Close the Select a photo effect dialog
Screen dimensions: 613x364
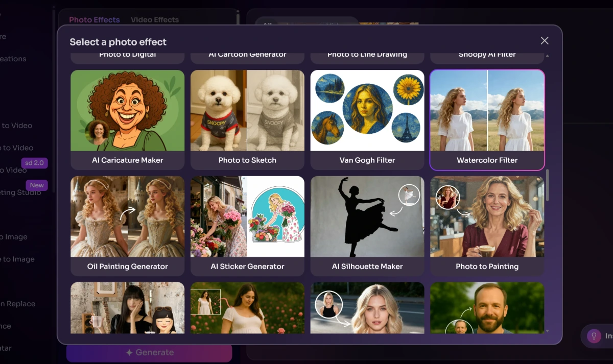545,41
